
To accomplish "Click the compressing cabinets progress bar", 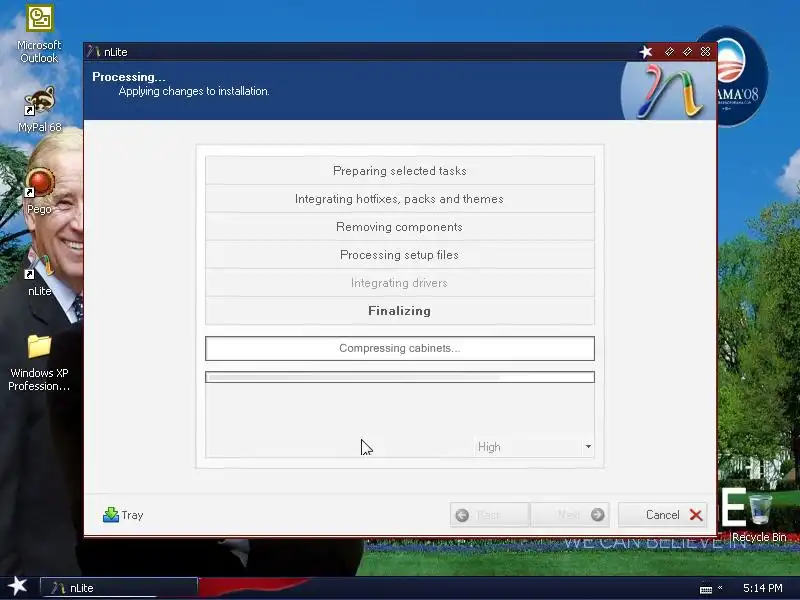I will point(399,377).
